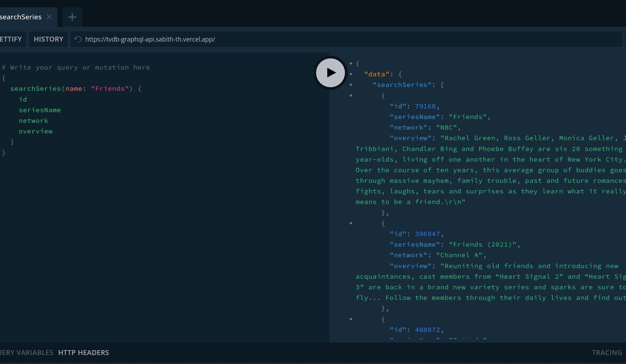This screenshot has width=626, height=364.
Task: Collapse the Friends series first result
Action: coord(351,95)
